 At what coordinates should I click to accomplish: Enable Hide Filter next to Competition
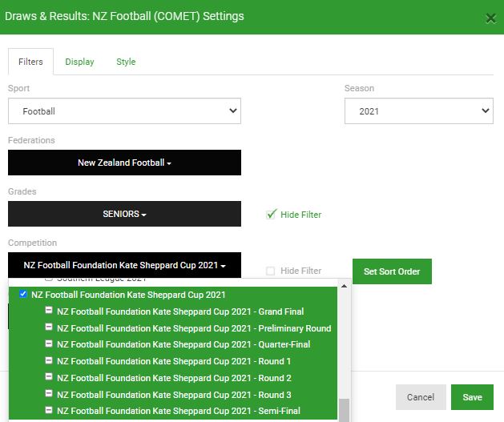coord(271,271)
